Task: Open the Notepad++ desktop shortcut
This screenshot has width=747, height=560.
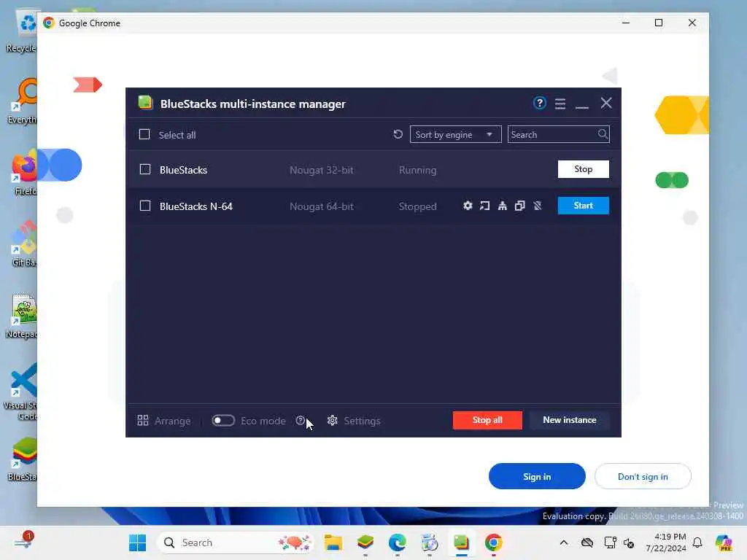Action: coord(23,316)
